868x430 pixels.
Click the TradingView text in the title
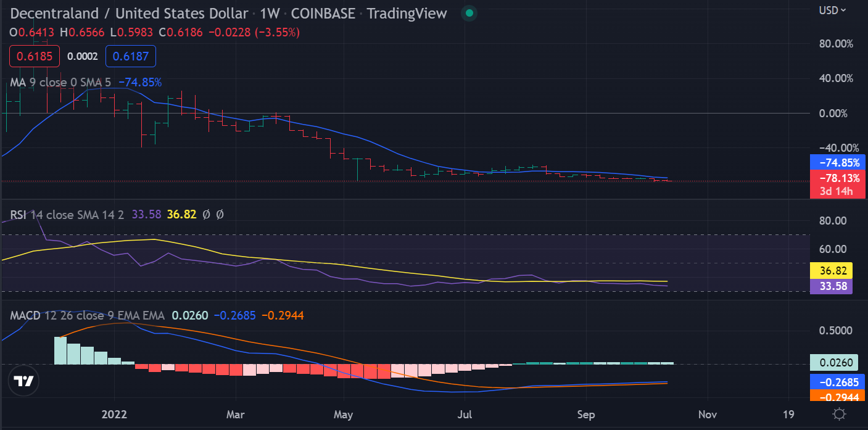(407, 14)
